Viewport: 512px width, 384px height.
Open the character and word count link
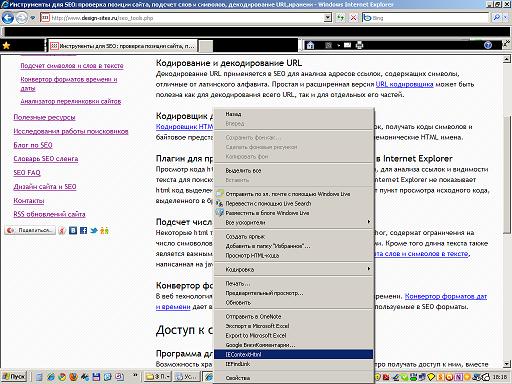72,65
